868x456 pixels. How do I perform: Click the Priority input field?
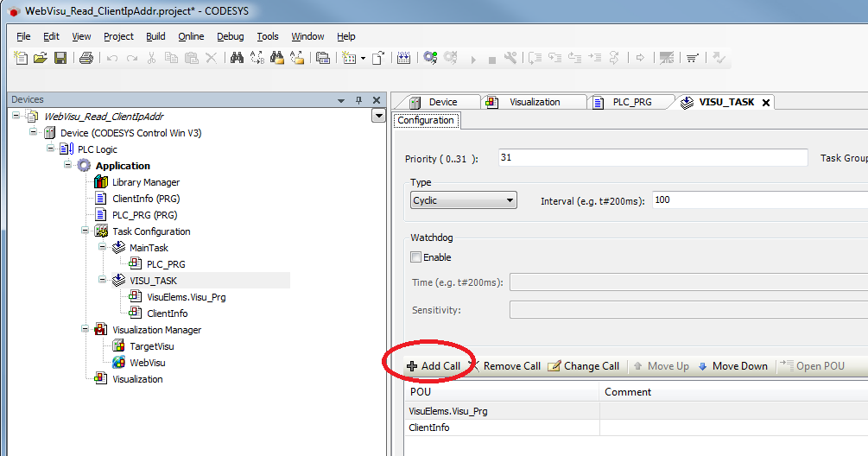tap(652, 158)
